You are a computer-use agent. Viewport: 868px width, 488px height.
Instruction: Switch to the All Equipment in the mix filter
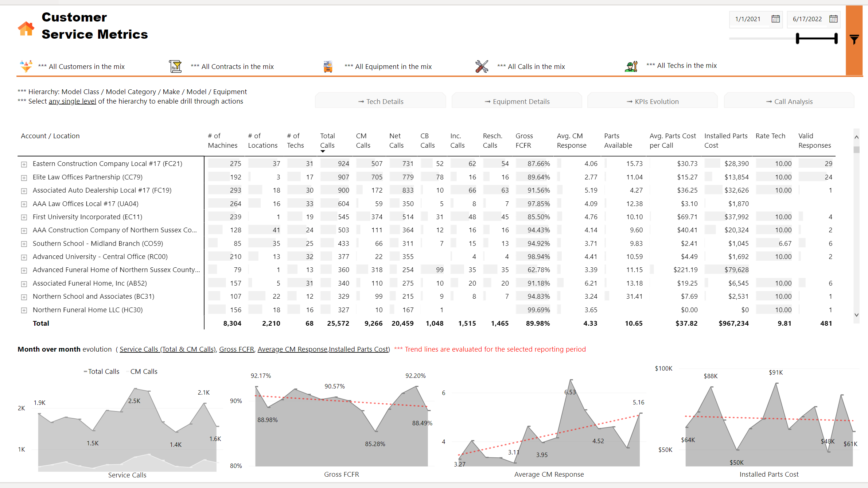[x=388, y=66]
